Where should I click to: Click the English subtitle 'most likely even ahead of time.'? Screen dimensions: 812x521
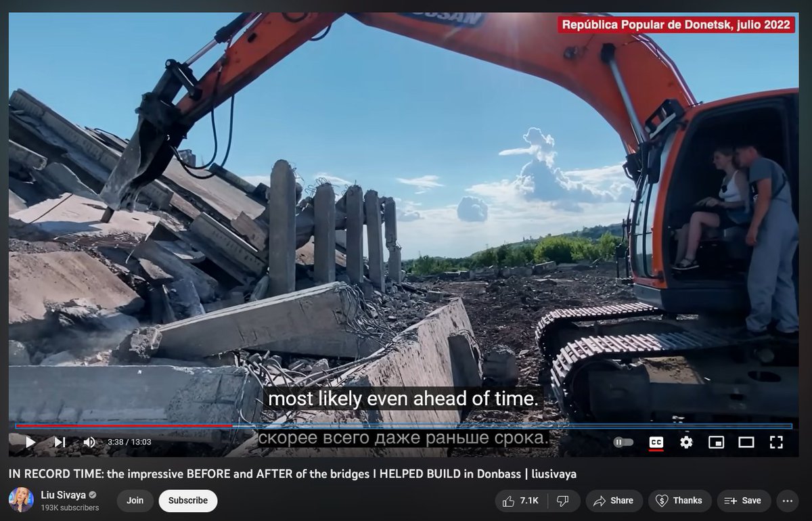[x=403, y=399]
